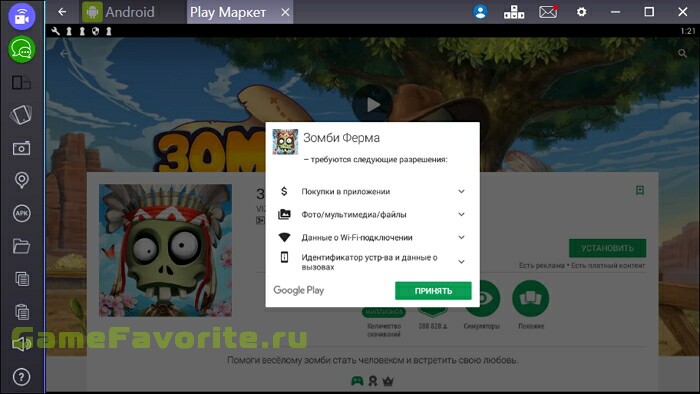Click the УСТАНОВИТЬ button
The height and width of the screenshot is (394, 700).
click(607, 248)
